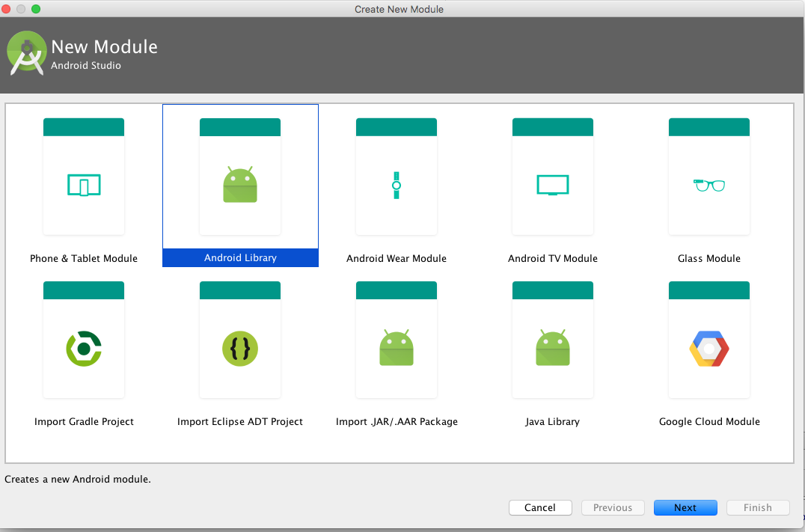
Task: Click the Android Studio logo in header
Action: pyautogui.click(x=27, y=53)
